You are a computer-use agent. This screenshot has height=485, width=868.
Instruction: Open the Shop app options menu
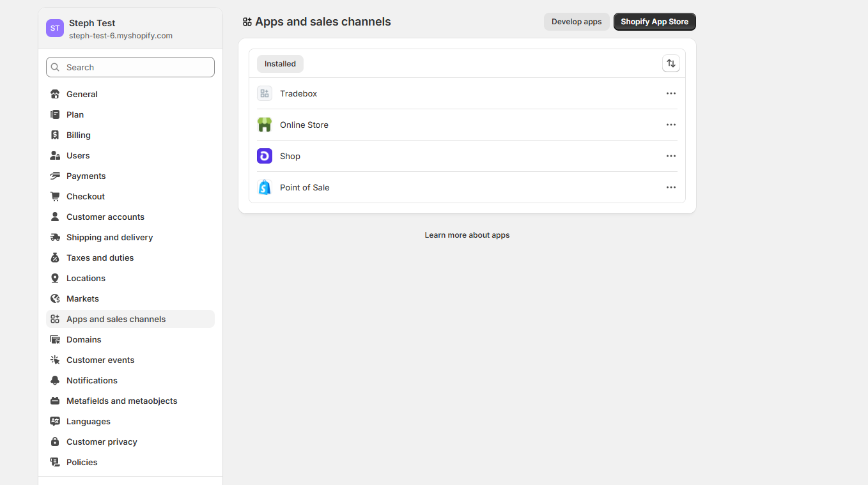[670, 155]
